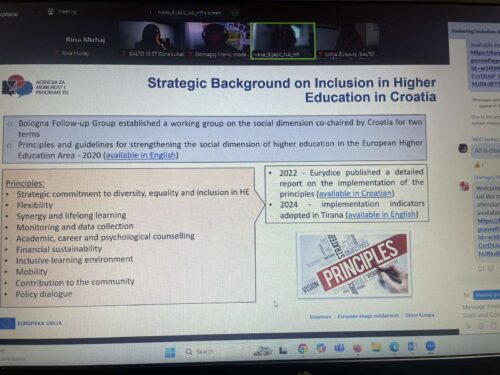
Task: Click the Zoom icon on the taskbar
Action: pos(430,346)
